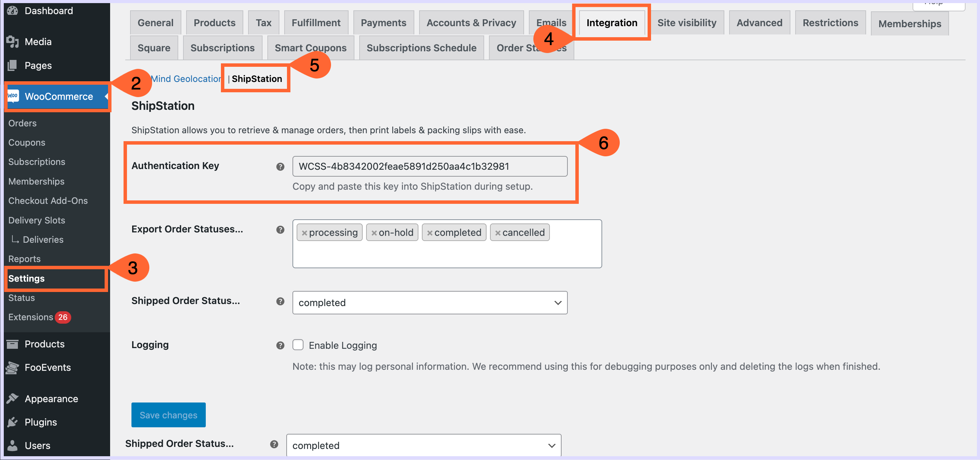
Task: Switch to the Products settings tab
Action: click(215, 23)
